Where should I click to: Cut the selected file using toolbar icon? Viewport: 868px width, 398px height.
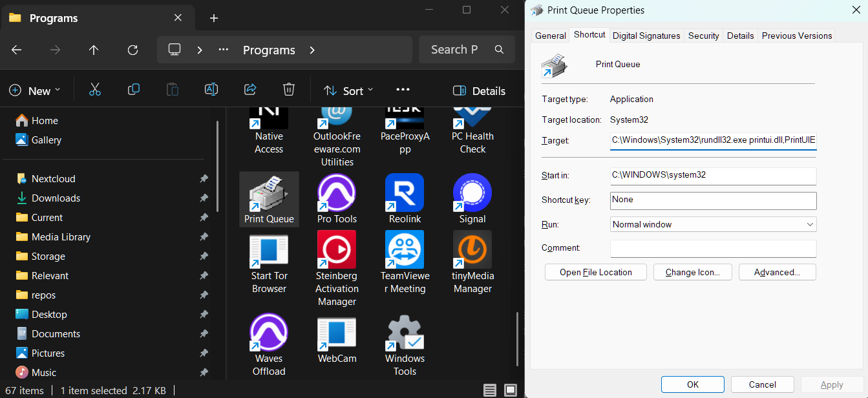[x=95, y=89]
